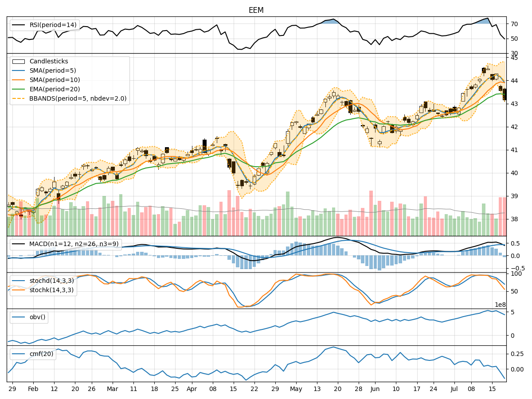Image resolution: width=532 pixels, height=399 pixels.
Task: Click the EEM chart title
Action: click(x=256, y=10)
